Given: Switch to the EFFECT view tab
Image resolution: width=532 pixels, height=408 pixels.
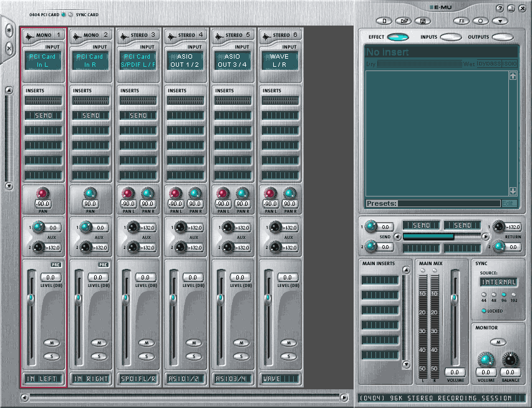Looking at the screenshot, I should click(x=398, y=37).
